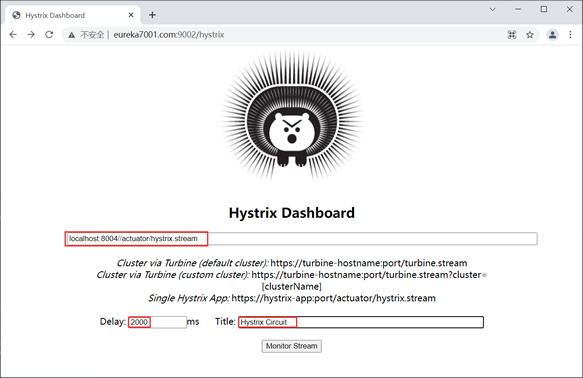Click the Hystrix Dashboard heading
Viewport: 583px width, 378px height.
coord(292,213)
